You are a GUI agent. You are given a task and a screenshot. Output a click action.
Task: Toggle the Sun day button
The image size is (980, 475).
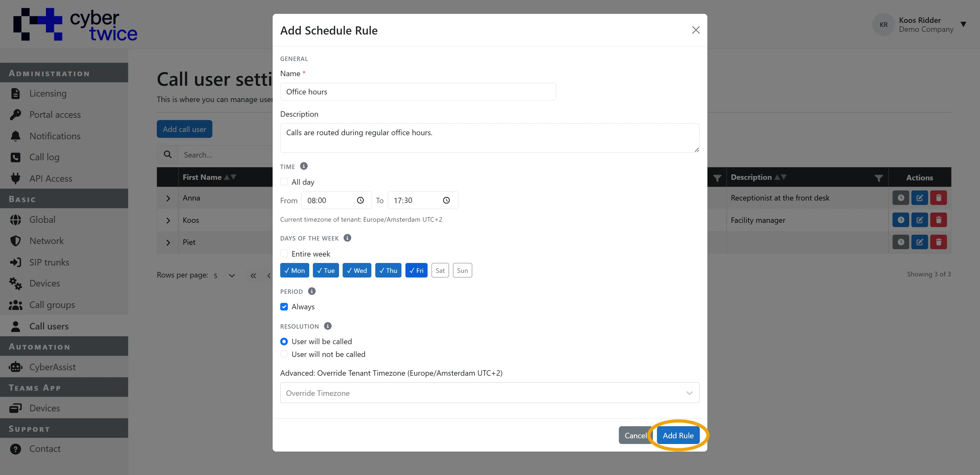point(462,270)
